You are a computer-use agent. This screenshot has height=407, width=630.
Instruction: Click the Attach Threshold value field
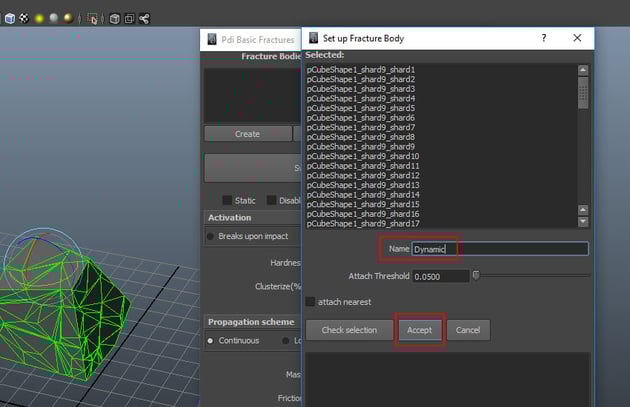pyautogui.click(x=440, y=276)
